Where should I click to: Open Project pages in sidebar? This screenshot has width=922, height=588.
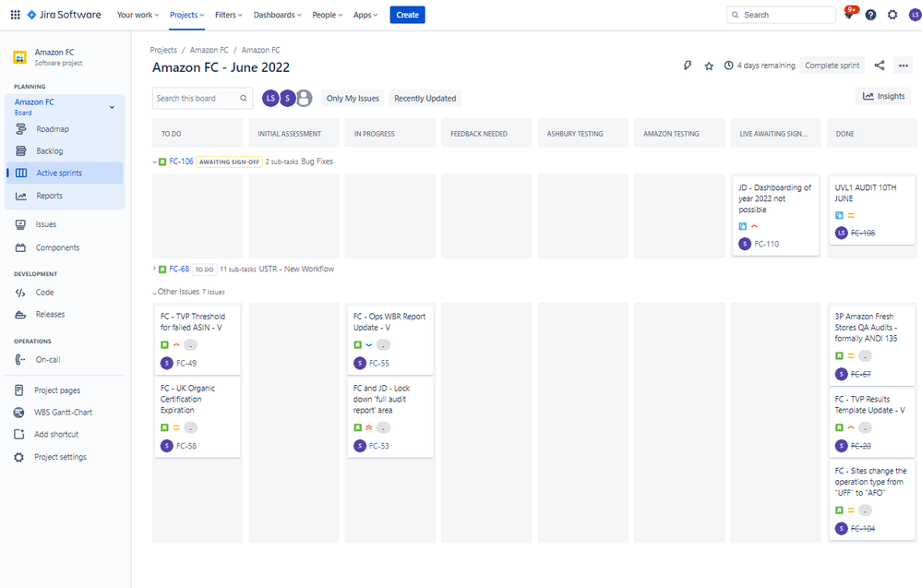65,390
